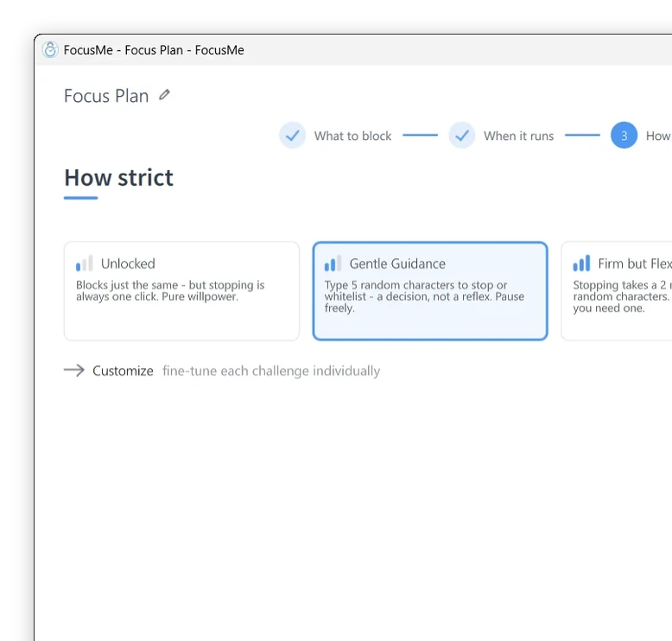672x641 pixels.
Task: Click the checkmark circle for When it runs
Action: point(461,136)
